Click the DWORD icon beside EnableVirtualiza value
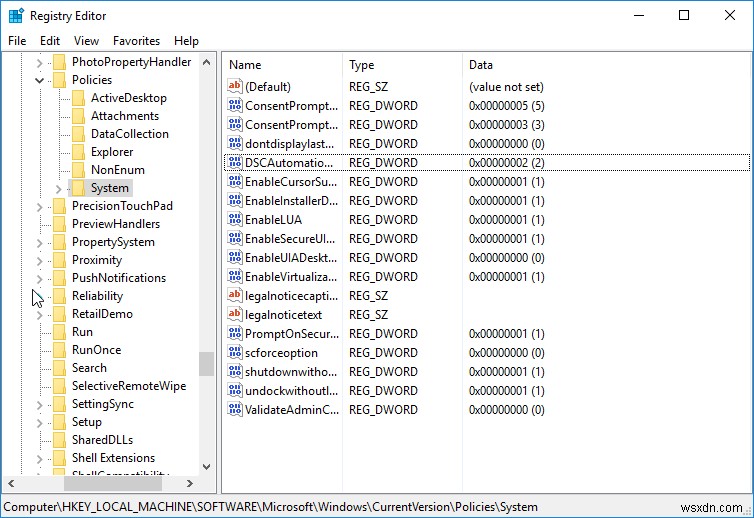This screenshot has width=754, height=518. (235, 276)
